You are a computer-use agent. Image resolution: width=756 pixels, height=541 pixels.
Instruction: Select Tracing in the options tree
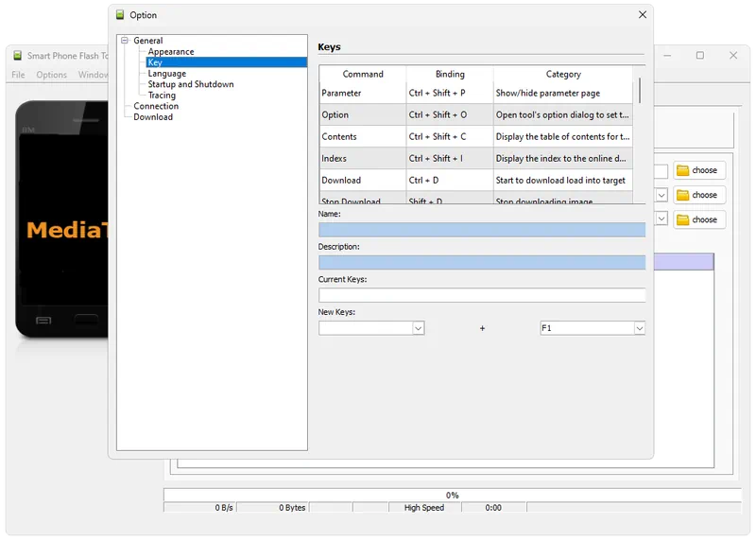pyautogui.click(x=162, y=96)
